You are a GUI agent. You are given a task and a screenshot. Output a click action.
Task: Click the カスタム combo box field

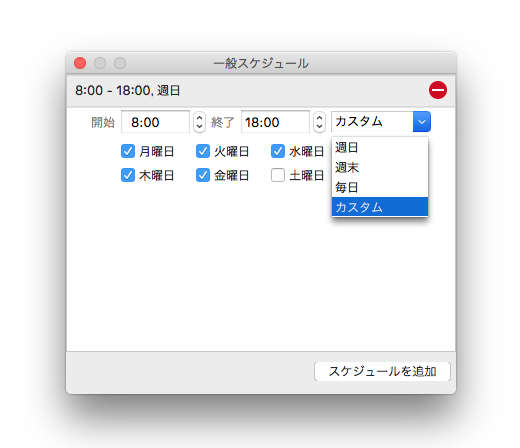point(372,122)
